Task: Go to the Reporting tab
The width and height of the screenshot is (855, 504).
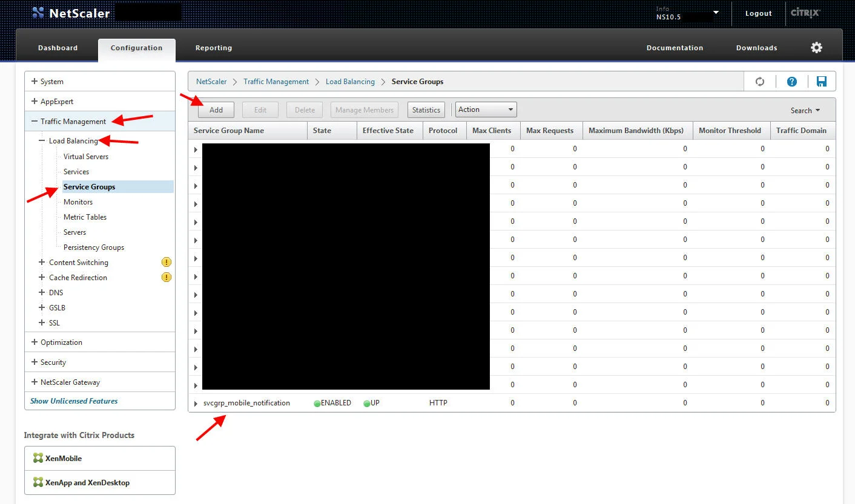Action: click(213, 48)
